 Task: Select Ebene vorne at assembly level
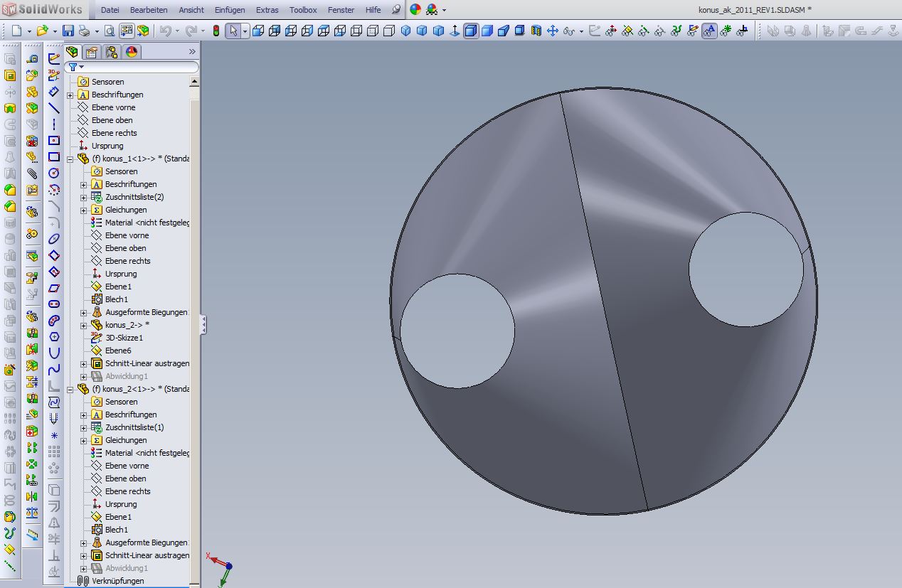pos(113,107)
